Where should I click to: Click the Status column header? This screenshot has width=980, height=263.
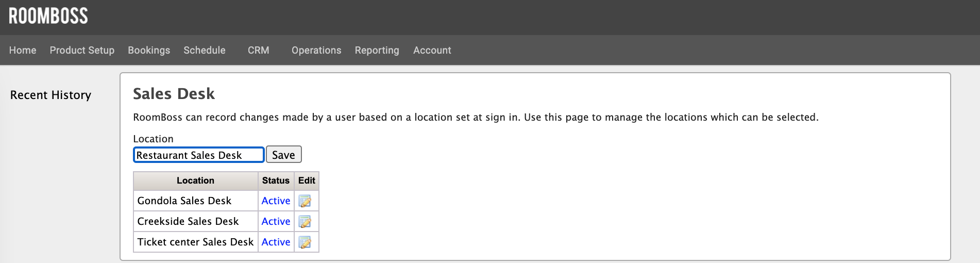pyautogui.click(x=276, y=181)
